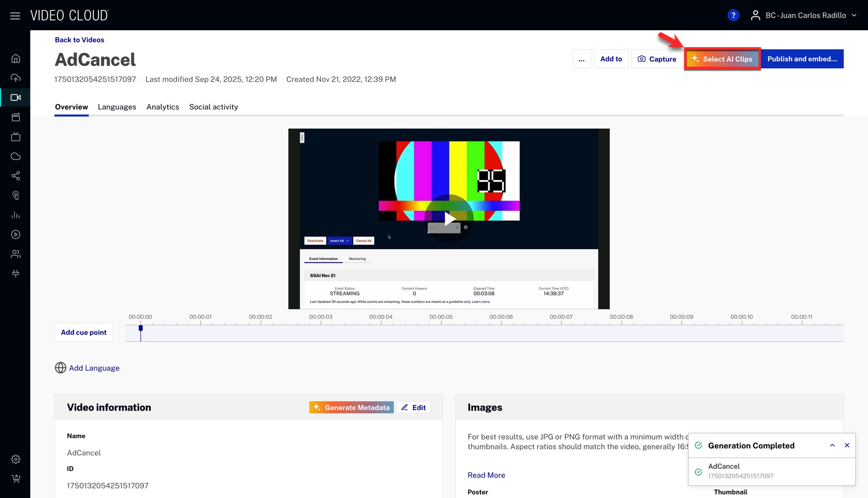Viewport: 868px width, 498px height.
Task: Switch to the Analytics tab
Action: tap(163, 107)
